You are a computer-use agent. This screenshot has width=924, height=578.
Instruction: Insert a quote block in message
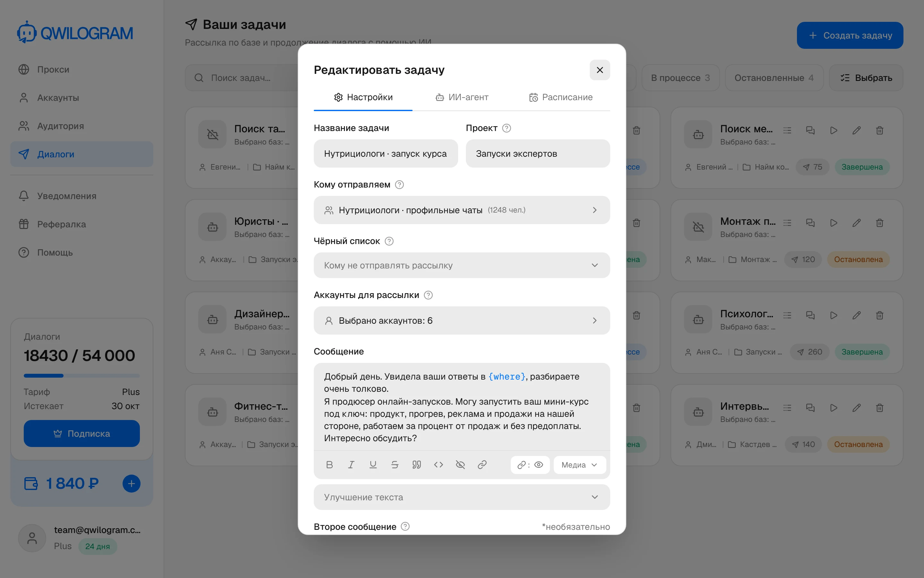(x=416, y=464)
